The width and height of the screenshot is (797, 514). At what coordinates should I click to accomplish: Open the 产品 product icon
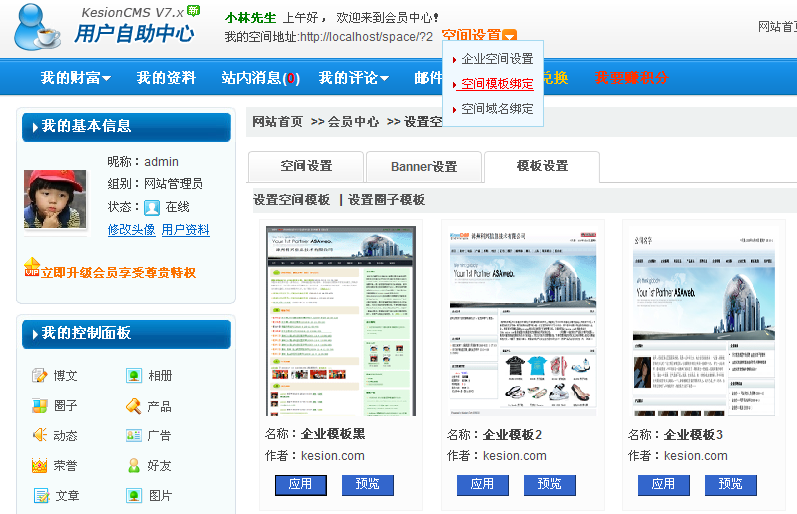[134, 406]
